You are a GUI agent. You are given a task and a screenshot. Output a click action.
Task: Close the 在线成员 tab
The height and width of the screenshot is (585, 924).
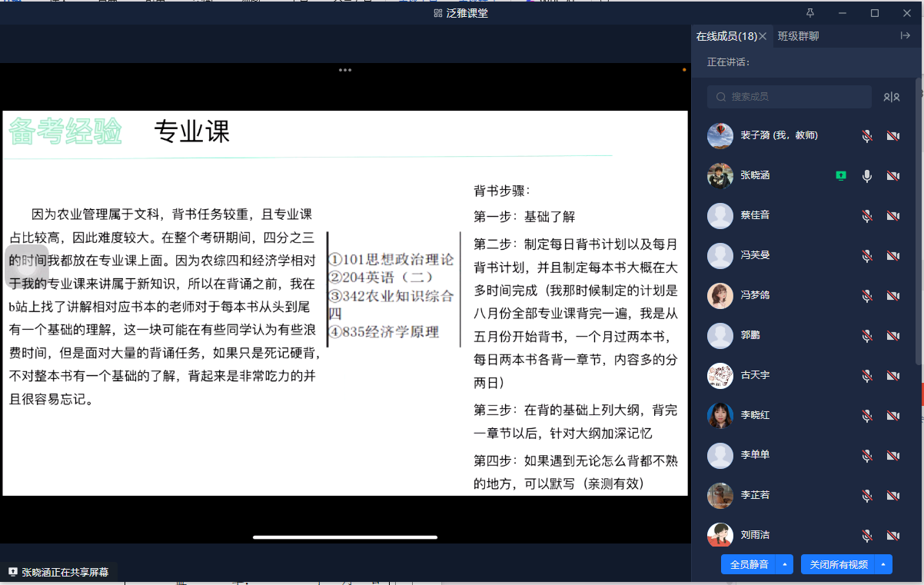[x=763, y=36]
